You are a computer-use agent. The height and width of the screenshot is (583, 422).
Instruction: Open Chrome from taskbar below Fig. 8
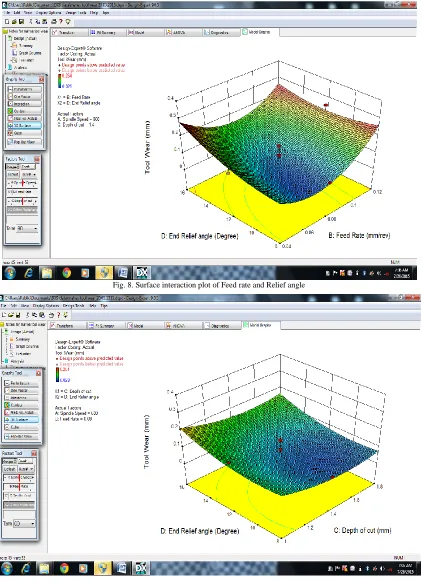(67, 273)
